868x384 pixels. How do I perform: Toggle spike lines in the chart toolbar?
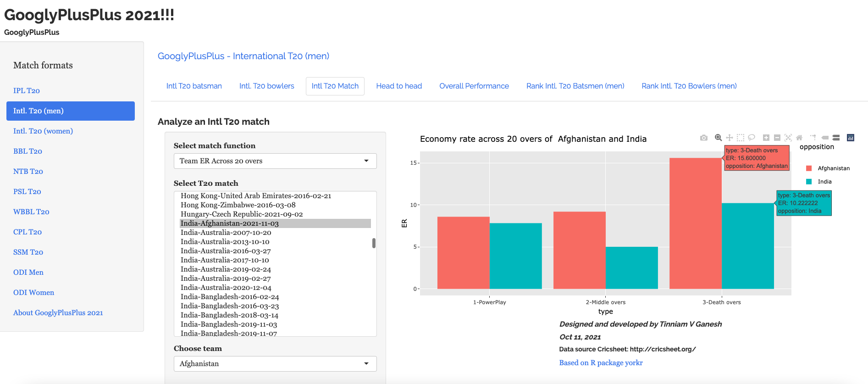(813, 138)
